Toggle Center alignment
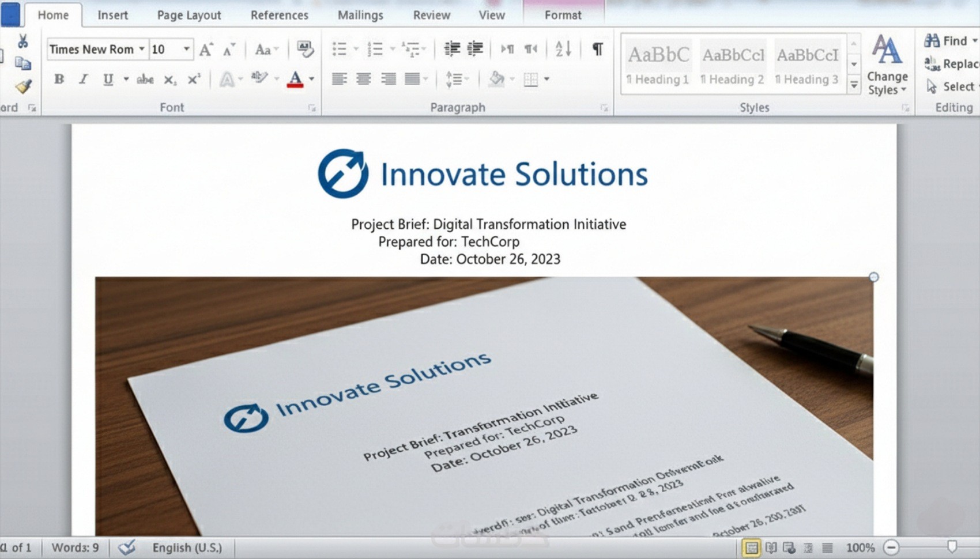The height and width of the screenshot is (559, 980). pos(363,79)
